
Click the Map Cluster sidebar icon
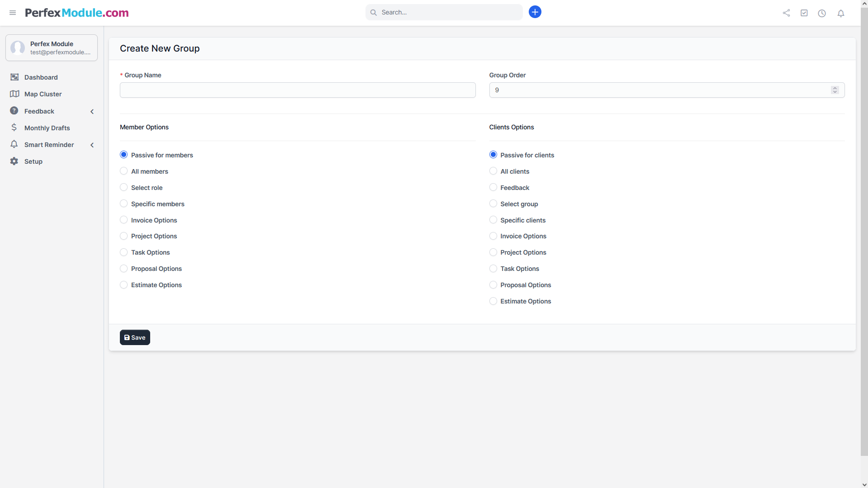coord(14,94)
